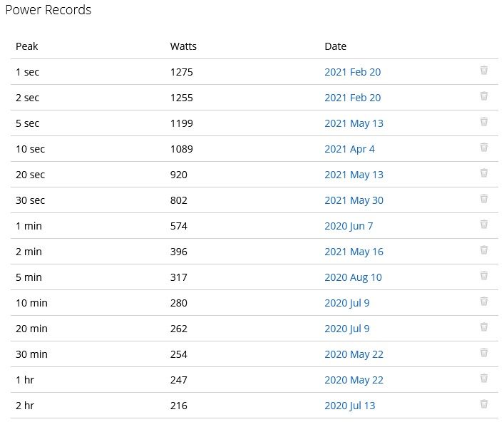This screenshot has width=504, height=422.
Task: Delete the 1 sec power record
Action: [x=484, y=71]
